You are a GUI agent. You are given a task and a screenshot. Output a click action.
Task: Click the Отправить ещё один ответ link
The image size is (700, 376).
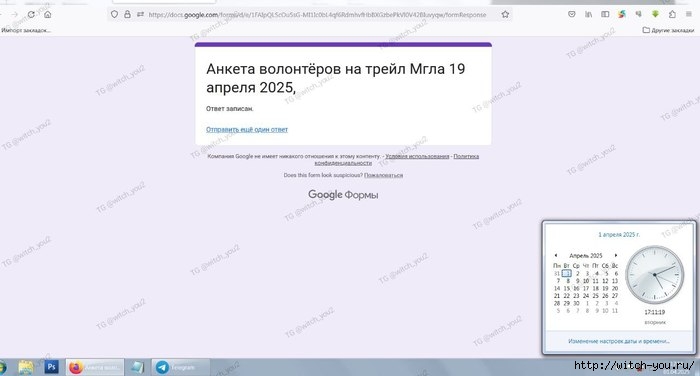point(247,130)
